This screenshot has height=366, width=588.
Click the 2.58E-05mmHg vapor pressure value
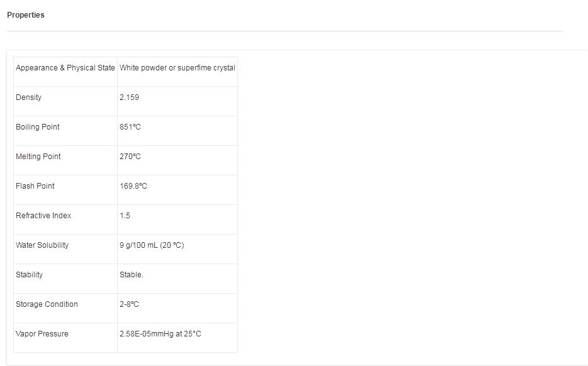[x=161, y=334]
